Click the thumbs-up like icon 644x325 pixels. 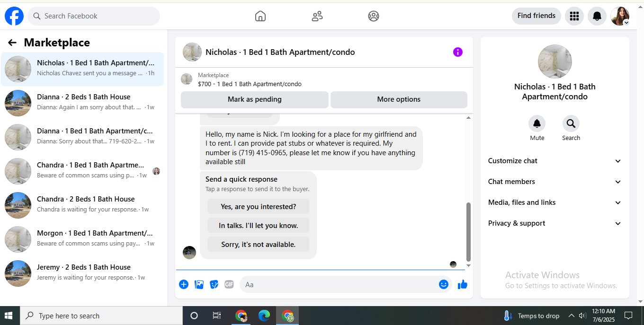tap(463, 284)
